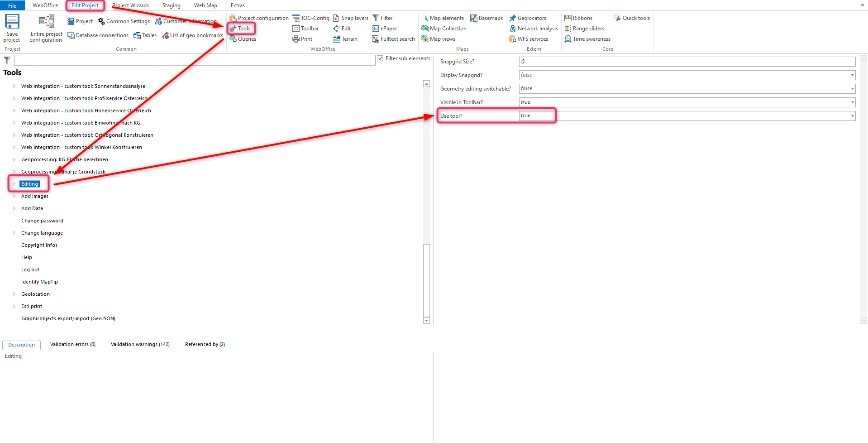Enable the Filter sub elements checkbox
The height and width of the screenshot is (443, 868).
pyautogui.click(x=380, y=58)
